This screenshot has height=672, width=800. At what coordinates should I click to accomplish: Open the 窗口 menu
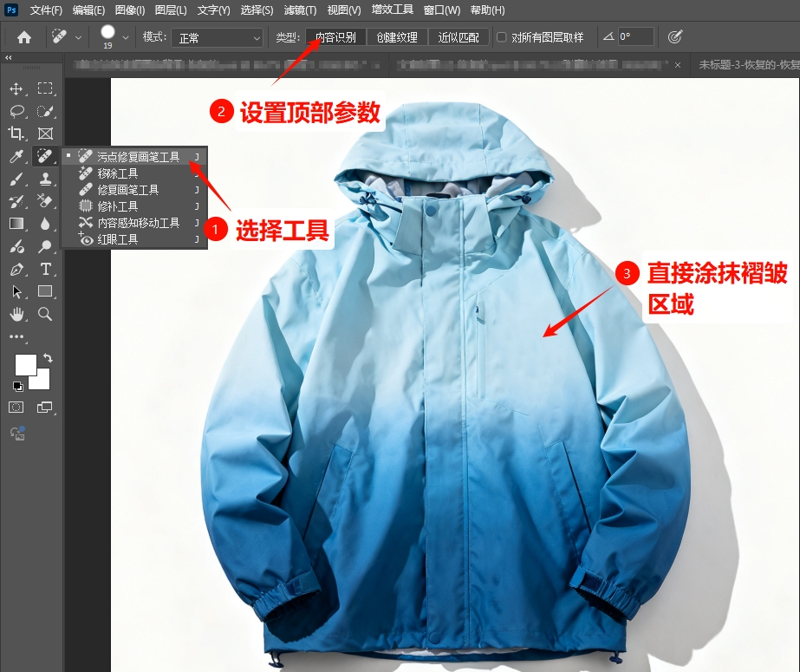click(442, 10)
